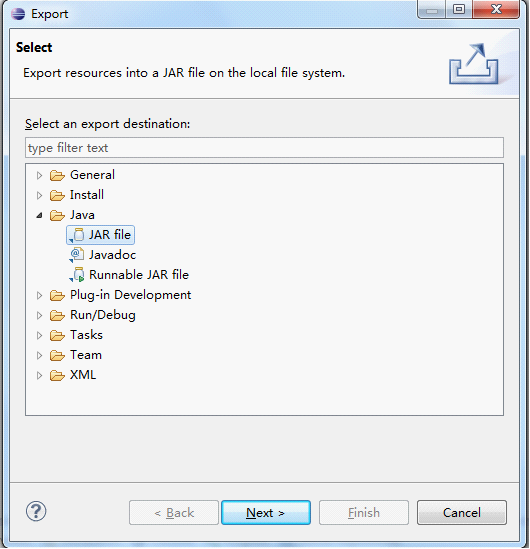Click the Javadoc export icon
This screenshot has height=549, width=530.
[x=77, y=255]
